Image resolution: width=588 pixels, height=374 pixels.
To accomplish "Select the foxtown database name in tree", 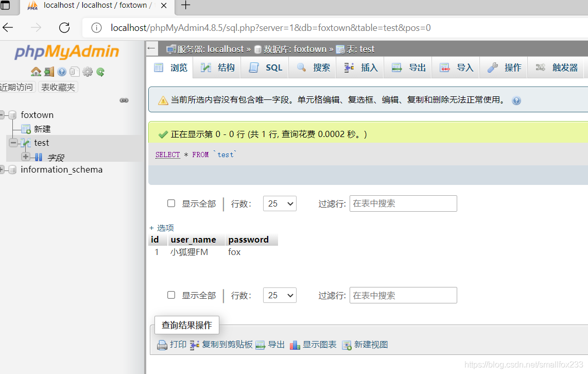I will tap(37, 115).
